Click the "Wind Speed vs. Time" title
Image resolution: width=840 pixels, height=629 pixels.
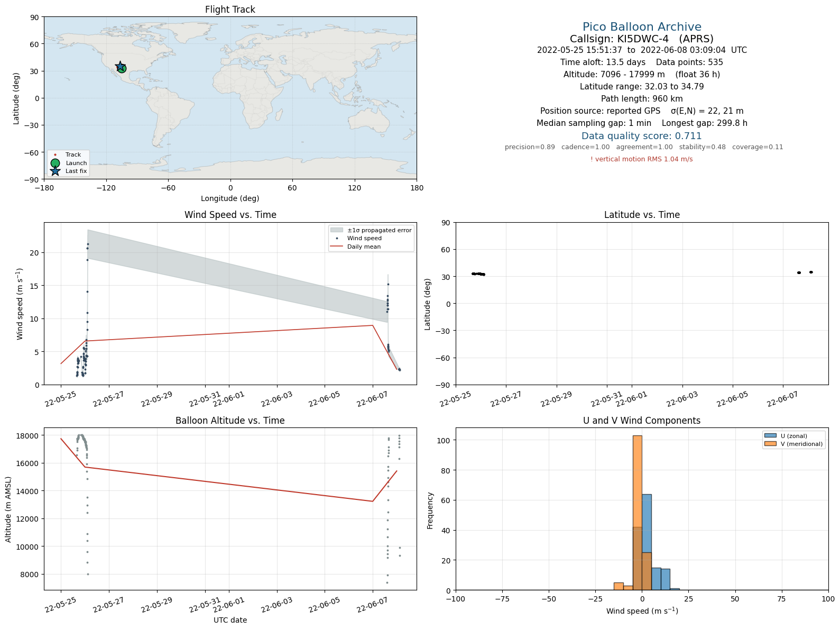click(230, 215)
